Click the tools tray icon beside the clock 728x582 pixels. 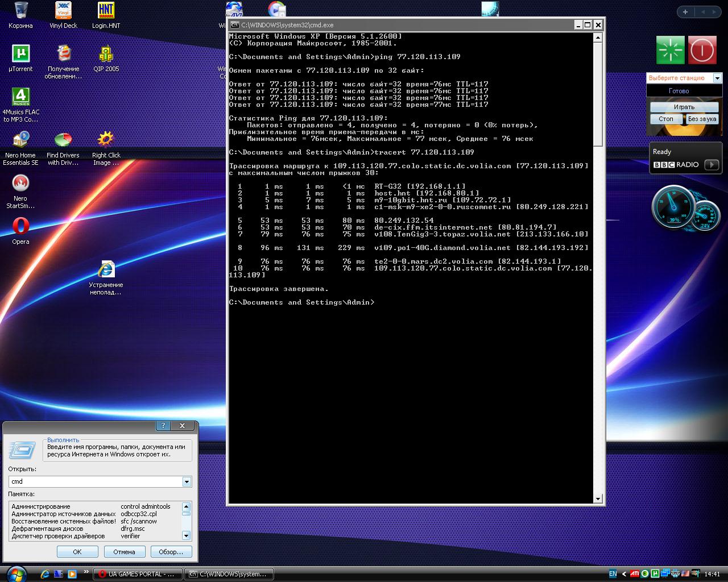click(x=696, y=574)
